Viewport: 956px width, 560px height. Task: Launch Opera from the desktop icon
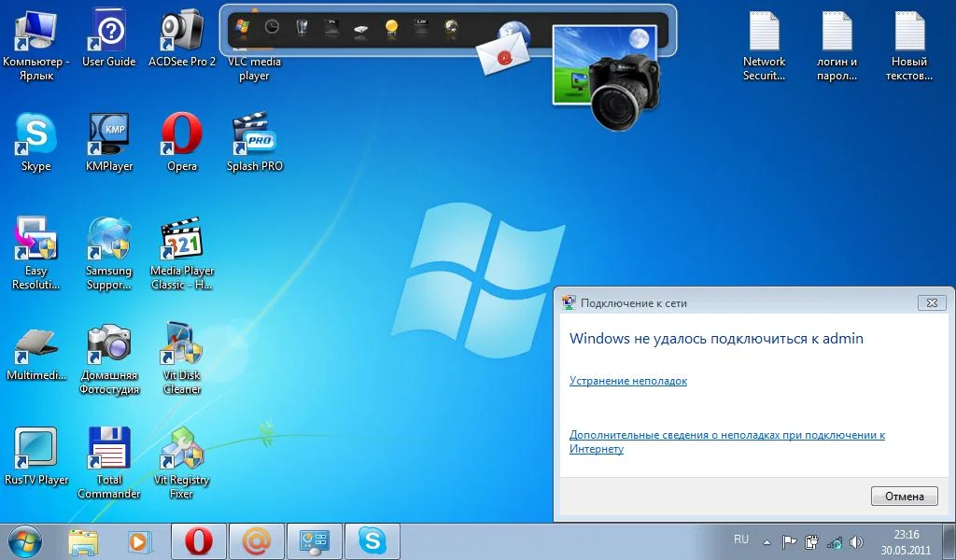point(182,143)
